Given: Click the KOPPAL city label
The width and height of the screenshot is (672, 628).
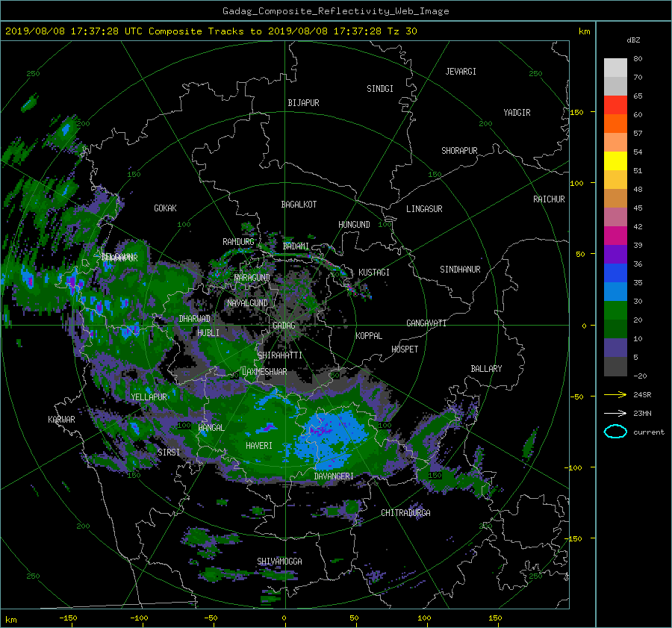Looking at the screenshot, I should coord(369,335).
